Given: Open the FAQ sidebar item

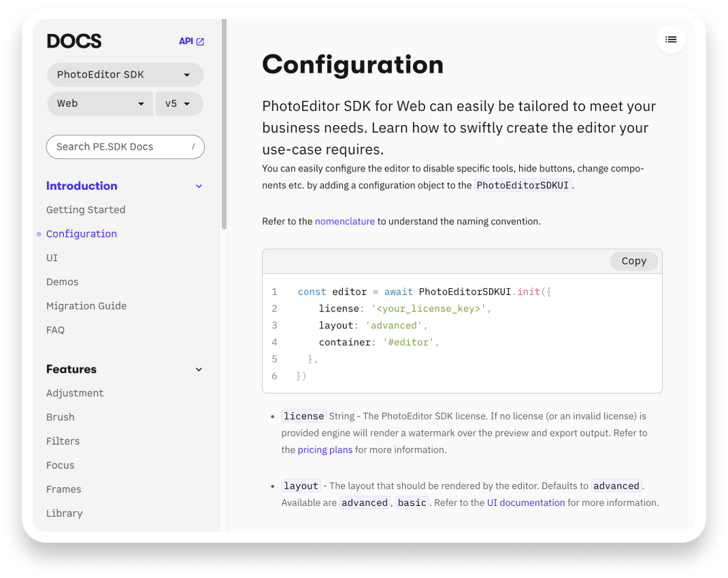Looking at the screenshot, I should [x=56, y=330].
